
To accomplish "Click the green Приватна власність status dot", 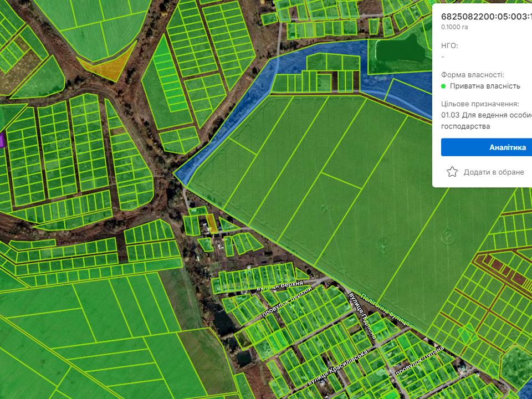I will tap(444, 86).
